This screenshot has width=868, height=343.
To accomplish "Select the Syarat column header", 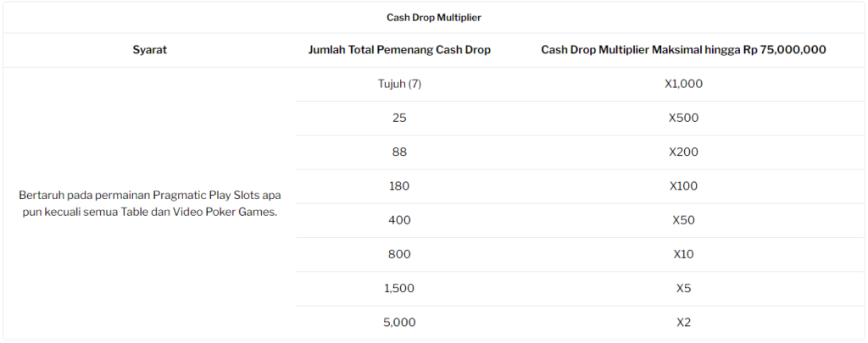I will click(x=149, y=50).
